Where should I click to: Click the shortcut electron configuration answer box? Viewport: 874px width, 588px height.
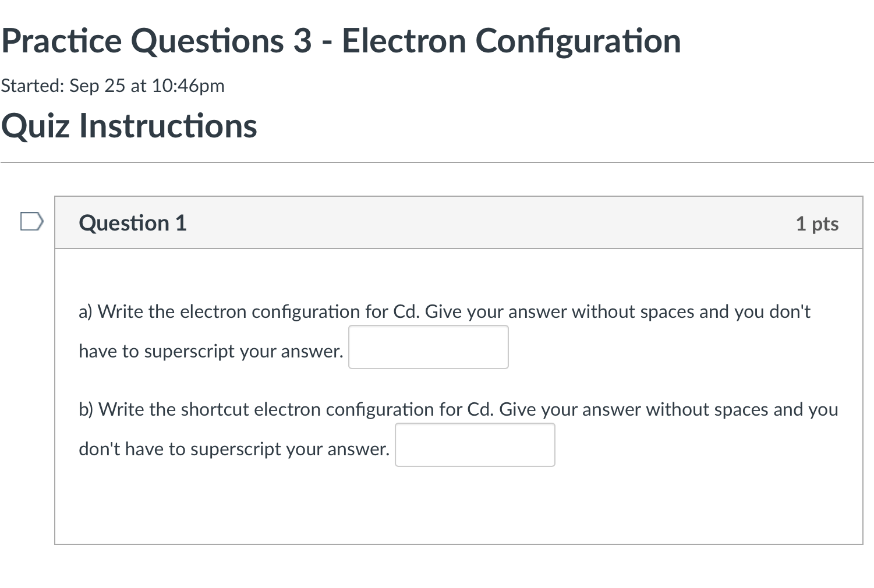click(x=475, y=445)
